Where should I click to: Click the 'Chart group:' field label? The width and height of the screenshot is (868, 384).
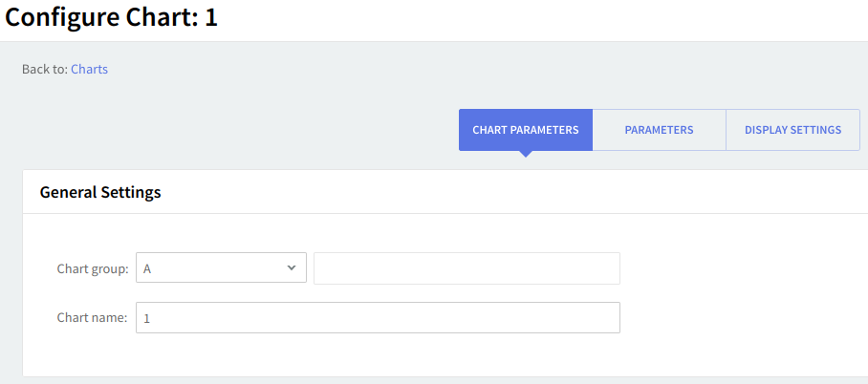[x=93, y=269]
